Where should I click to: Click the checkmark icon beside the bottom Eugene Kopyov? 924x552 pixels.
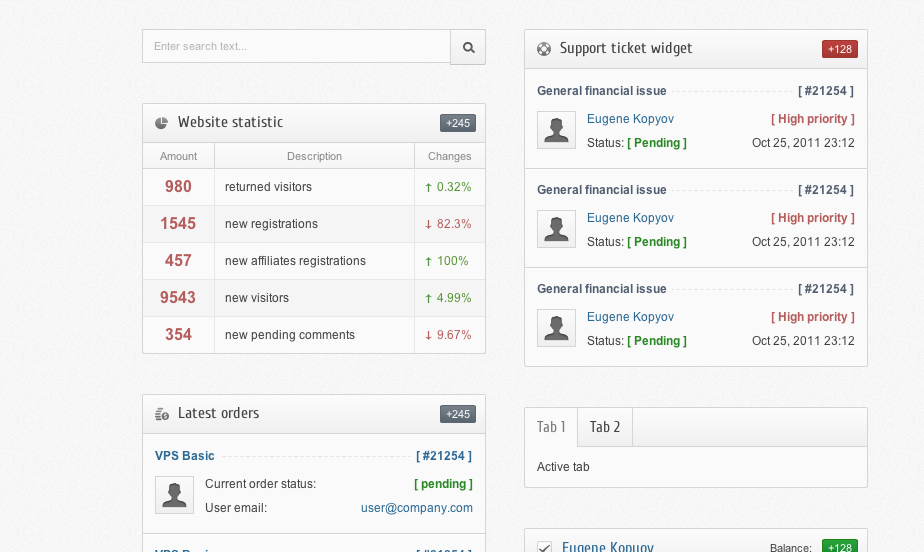pyautogui.click(x=545, y=546)
